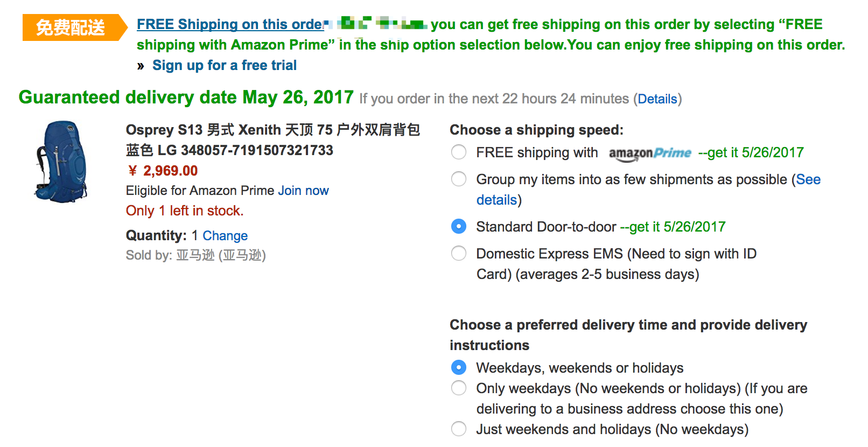Click the Only 1 left in stock notice
This screenshot has width=868, height=447.
(x=185, y=211)
